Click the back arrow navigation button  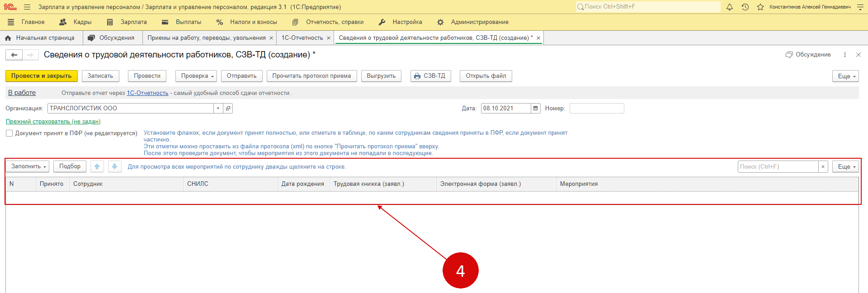(x=14, y=55)
